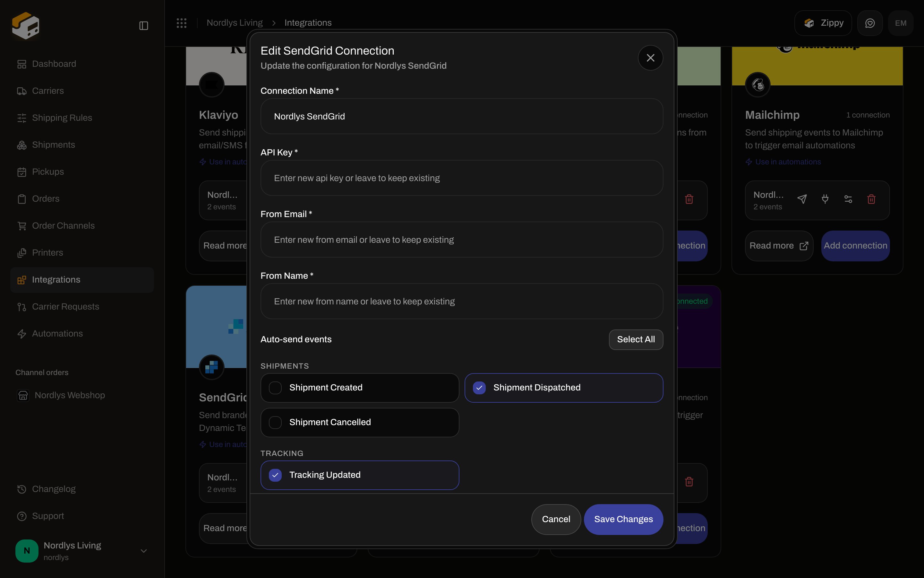Screen dimensions: 924x578
Task: Send test event for Mailchimp connection
Action: click(802, 199)
